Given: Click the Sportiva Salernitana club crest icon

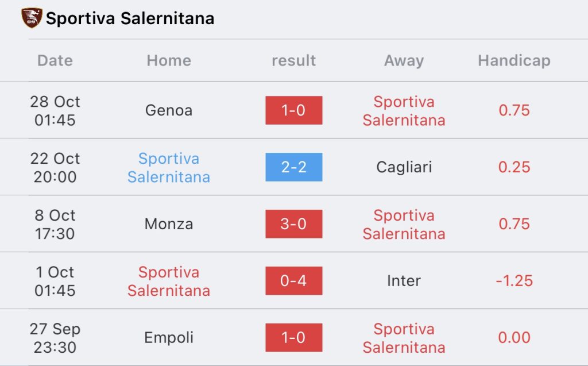Looking at the screenshot, I should pyautogui.click(x=31, y=18).
